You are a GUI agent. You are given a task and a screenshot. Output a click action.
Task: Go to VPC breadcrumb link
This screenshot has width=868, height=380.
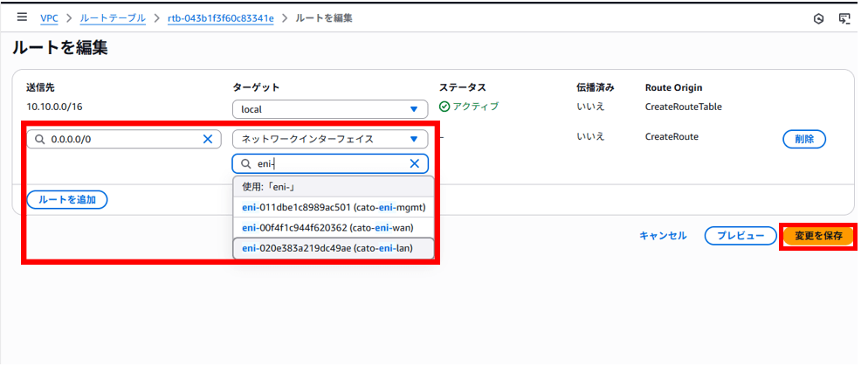click(49, 18)
